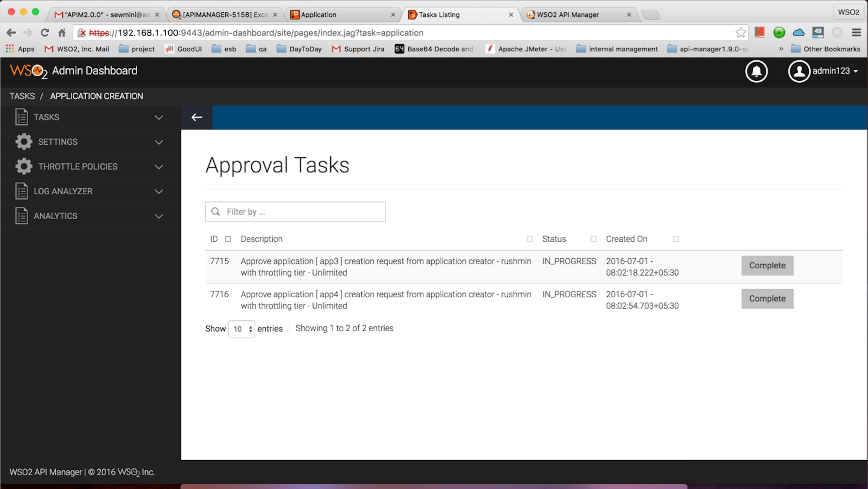Go back using the blue arrow icon

(197, 117)
